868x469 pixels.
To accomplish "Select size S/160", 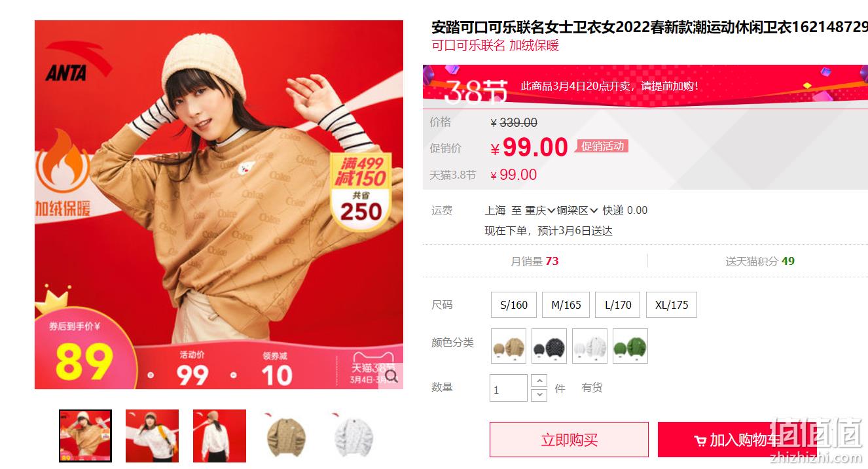I will pyautogui.click(x=514, y=305).
